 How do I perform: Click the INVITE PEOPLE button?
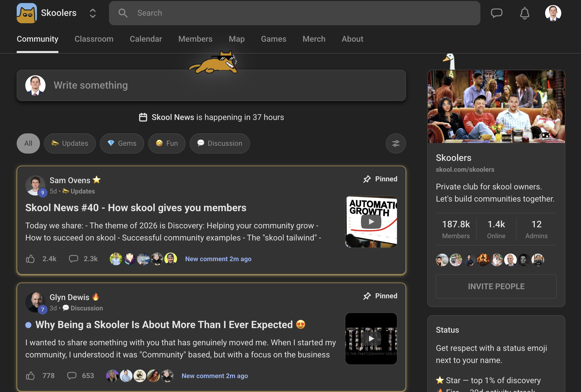[x=496, y=286]
